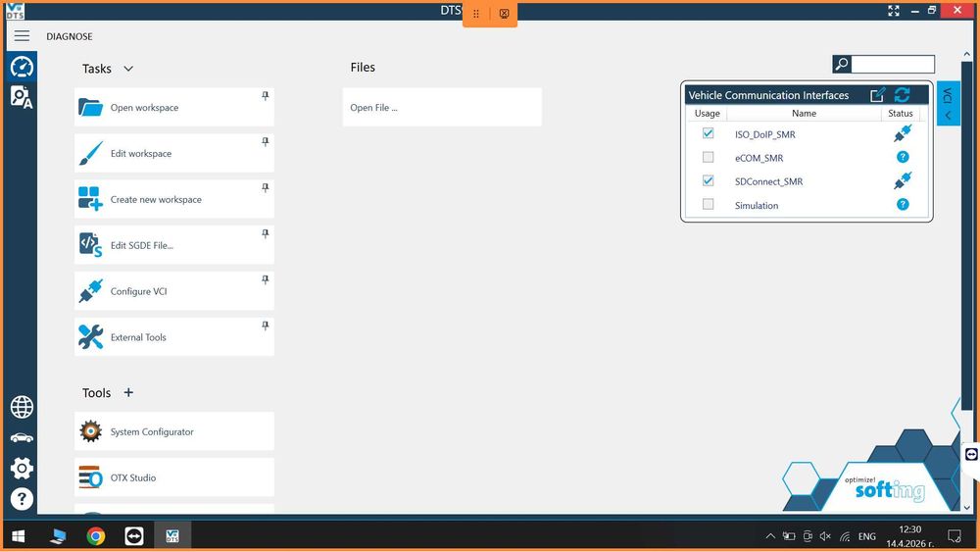
Task: Pin the Create new workspace task
Action: tap(265, 187)
